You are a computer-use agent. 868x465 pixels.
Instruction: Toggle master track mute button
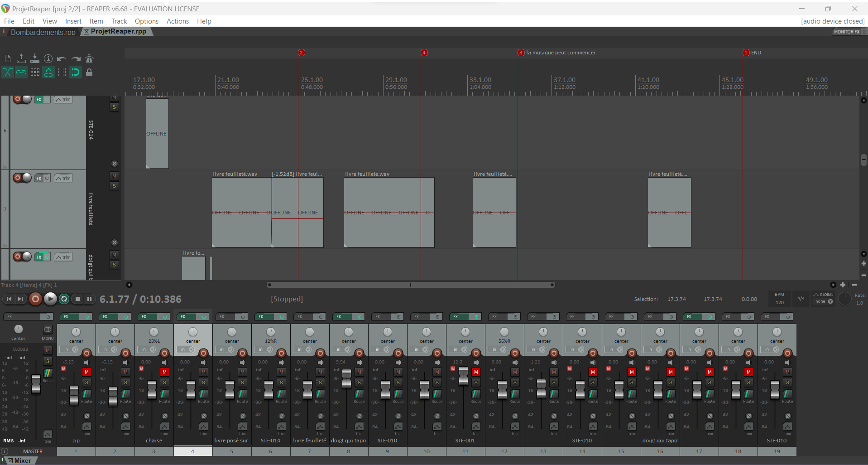tap(48, 350)
